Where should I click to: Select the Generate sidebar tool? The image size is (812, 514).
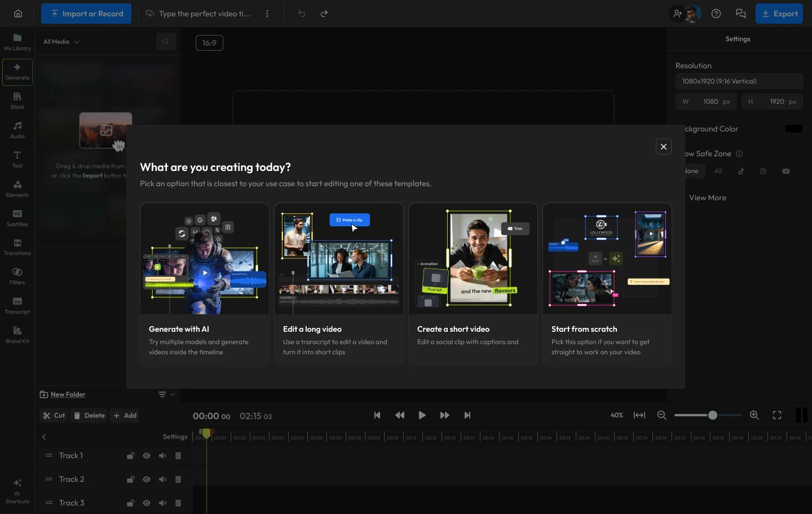point(17,72)
